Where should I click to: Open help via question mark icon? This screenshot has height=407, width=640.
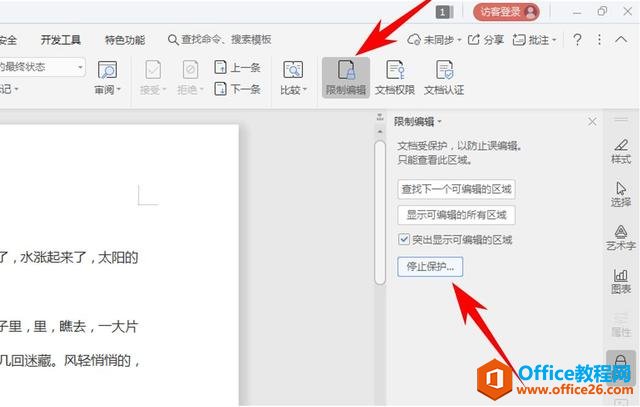[577, 40]
